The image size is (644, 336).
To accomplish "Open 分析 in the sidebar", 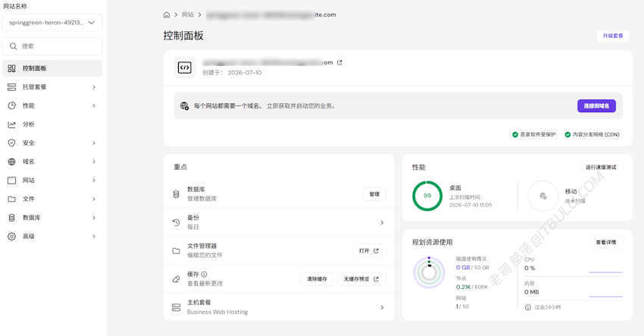I will (52, 124).
